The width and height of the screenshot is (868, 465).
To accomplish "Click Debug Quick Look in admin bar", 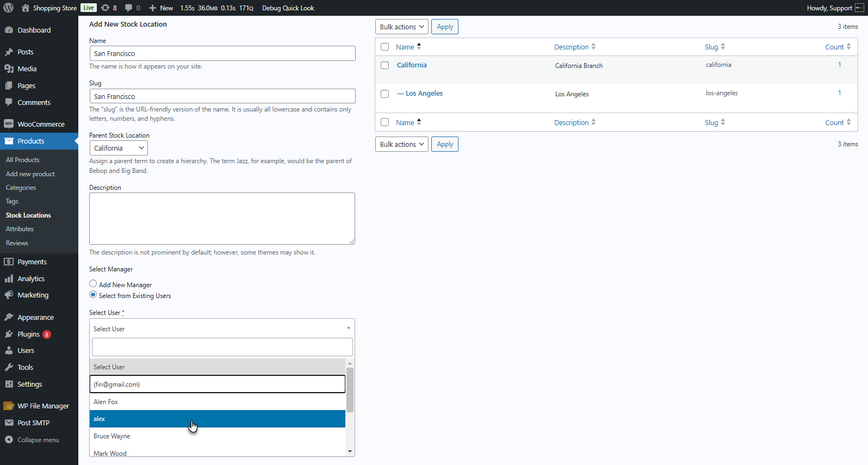I will tap(288, 8).
